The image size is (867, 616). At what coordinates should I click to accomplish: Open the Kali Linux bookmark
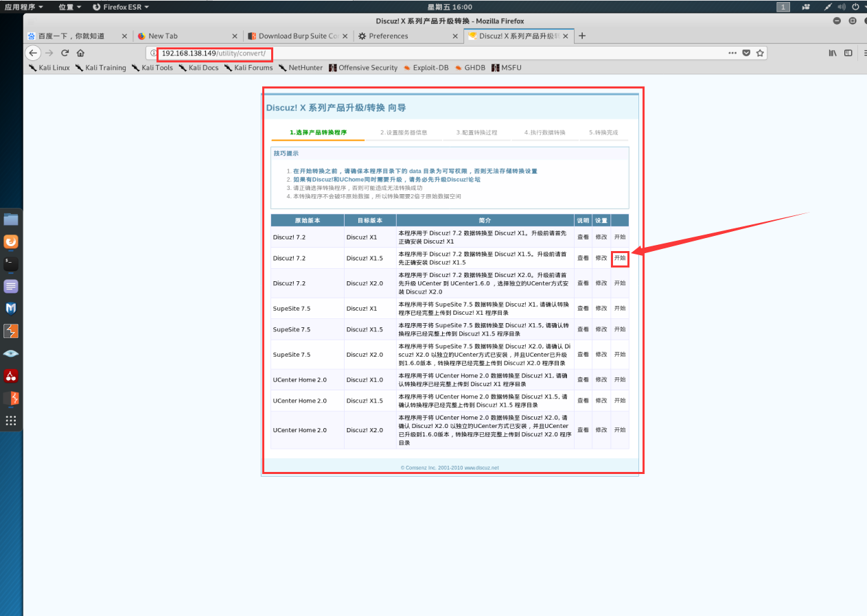49,68
